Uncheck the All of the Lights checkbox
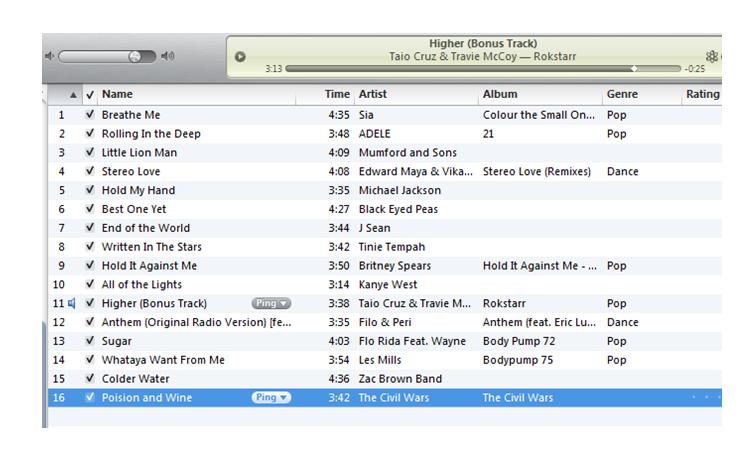Viewport: 750px width, 450px height. [x=90, y=284]
